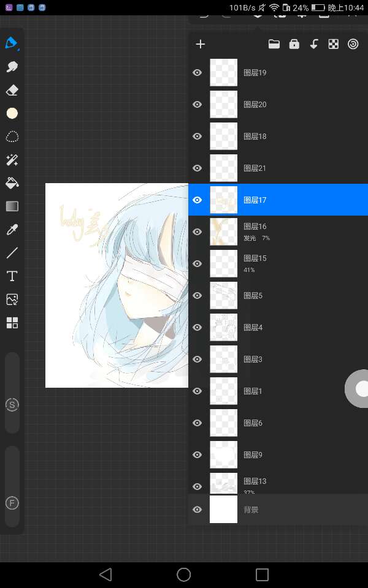Screen dimensions: 368x588
Task: Choose the eyedropper color picker
Action: (12, 230)
